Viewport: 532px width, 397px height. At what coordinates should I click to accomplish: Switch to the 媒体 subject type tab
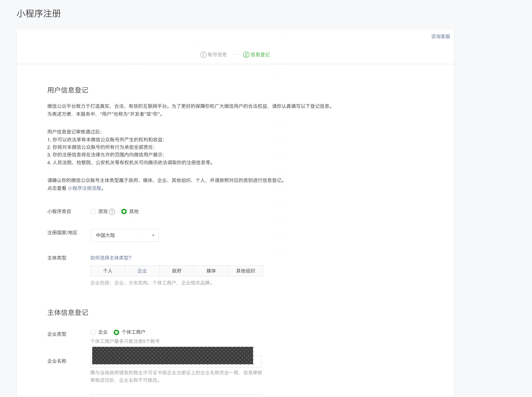pyautogui.click(x=211, y=271)
